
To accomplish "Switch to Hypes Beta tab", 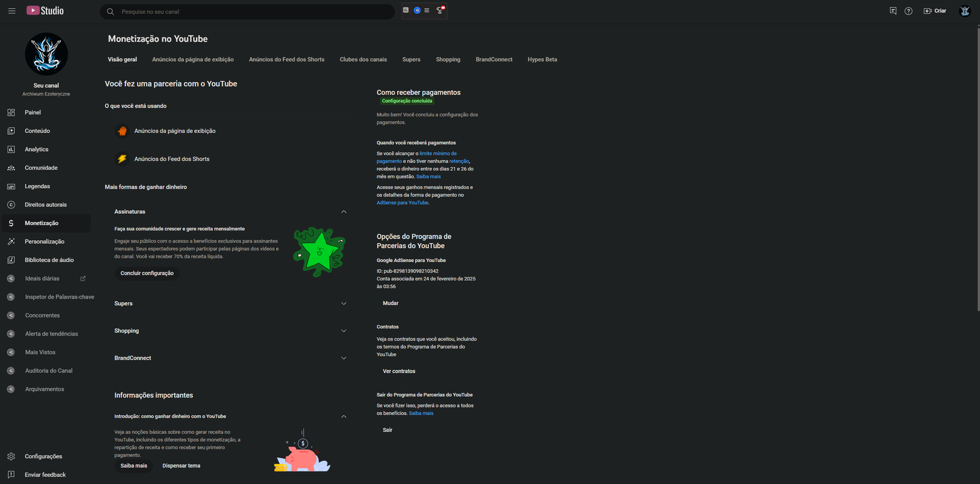I will tap(543, 59).
